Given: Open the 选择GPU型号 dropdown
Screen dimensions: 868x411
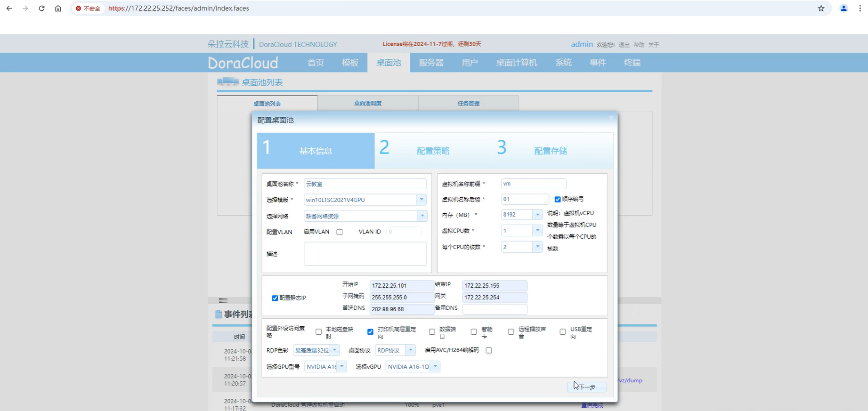Looking at the screenshot, I should [x=342, y=367].
